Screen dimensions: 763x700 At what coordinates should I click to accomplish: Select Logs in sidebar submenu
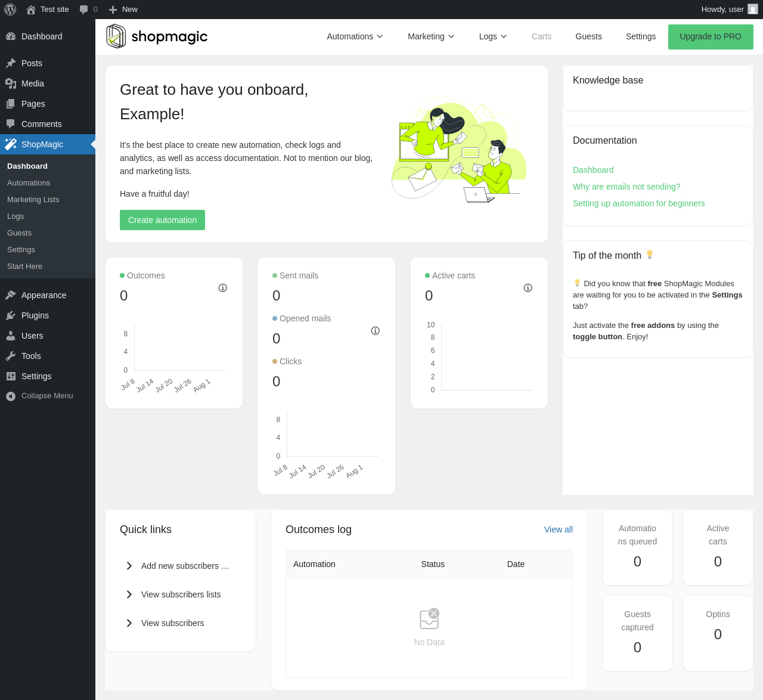click(x=15, y=216)
